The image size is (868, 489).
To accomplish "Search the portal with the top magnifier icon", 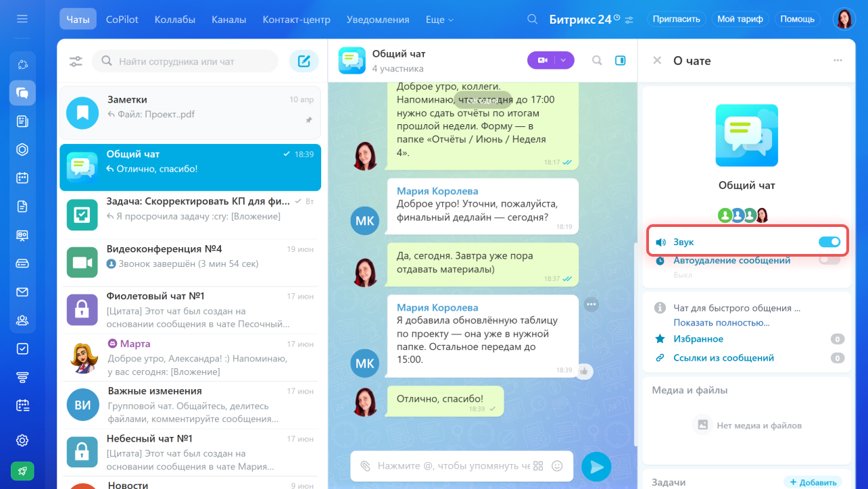I will (533, 20).
